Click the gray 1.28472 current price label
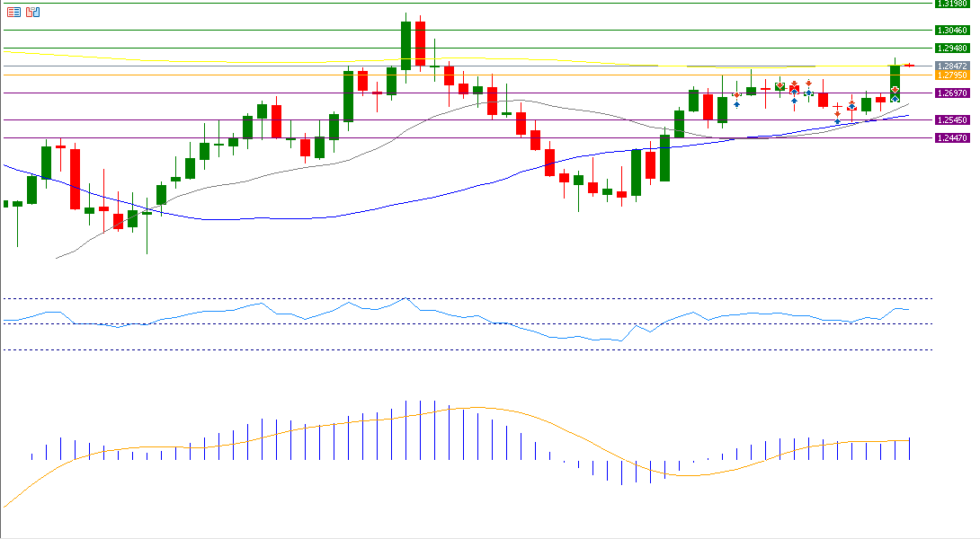 (x=951, y=66)
